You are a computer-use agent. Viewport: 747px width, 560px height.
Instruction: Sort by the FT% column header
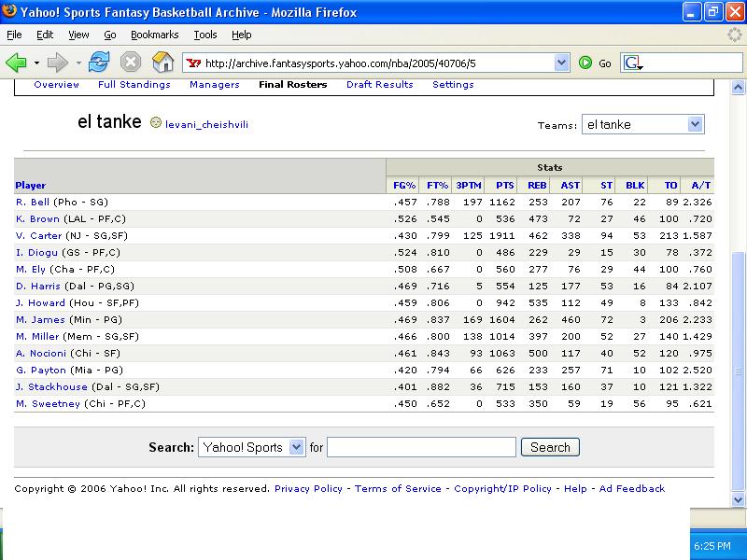point(437,185)
